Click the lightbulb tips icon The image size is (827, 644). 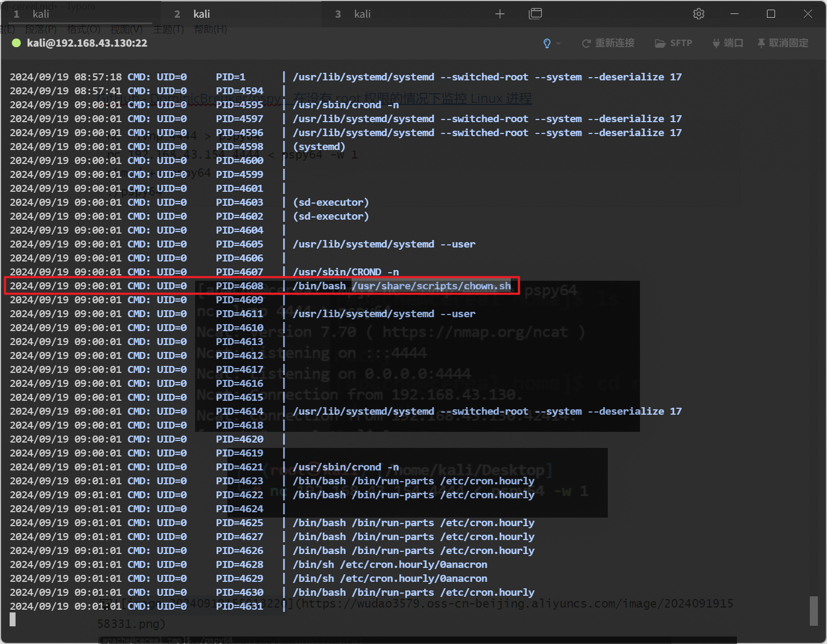click(x=547, y=43)
